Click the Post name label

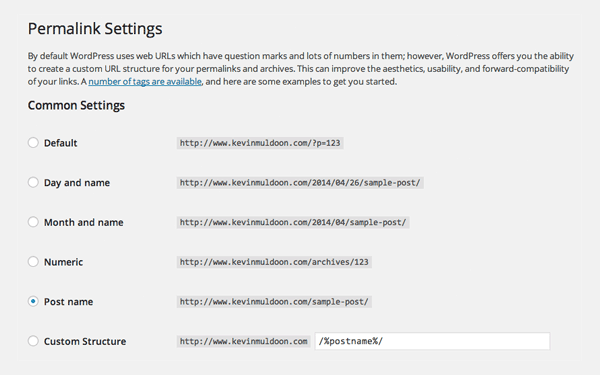pos(68,302)
